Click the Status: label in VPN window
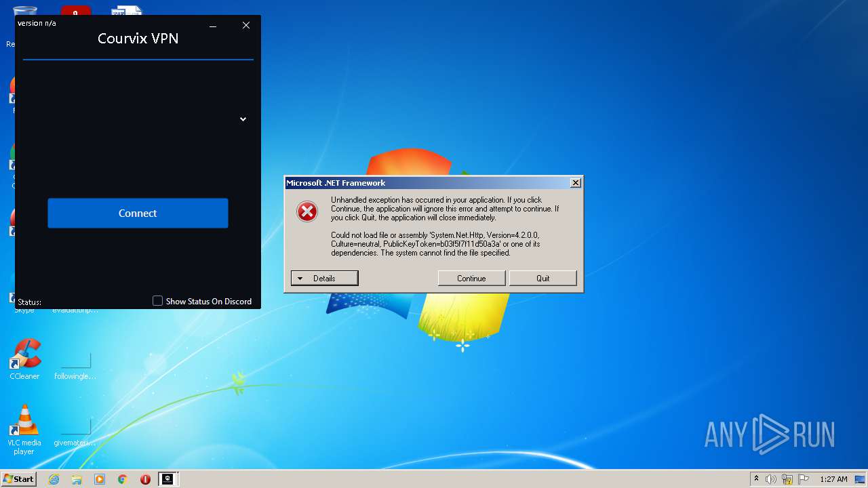 coord(29,302)
